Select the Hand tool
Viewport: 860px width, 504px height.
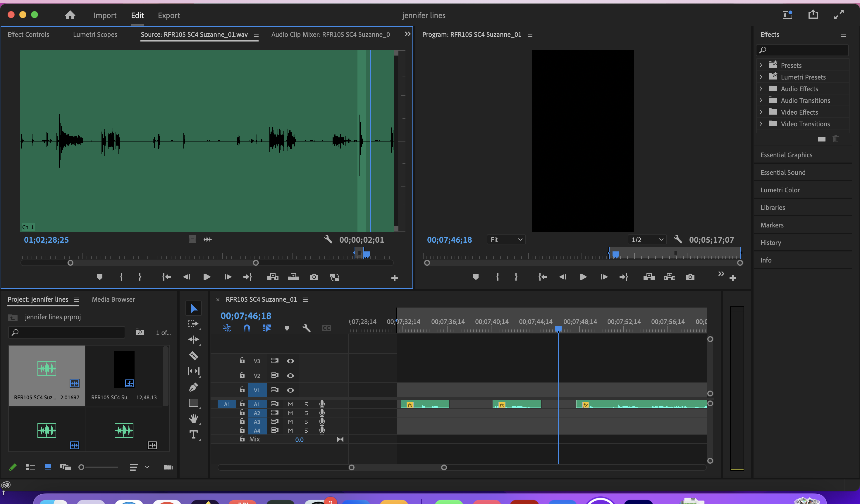coord(194,418)
